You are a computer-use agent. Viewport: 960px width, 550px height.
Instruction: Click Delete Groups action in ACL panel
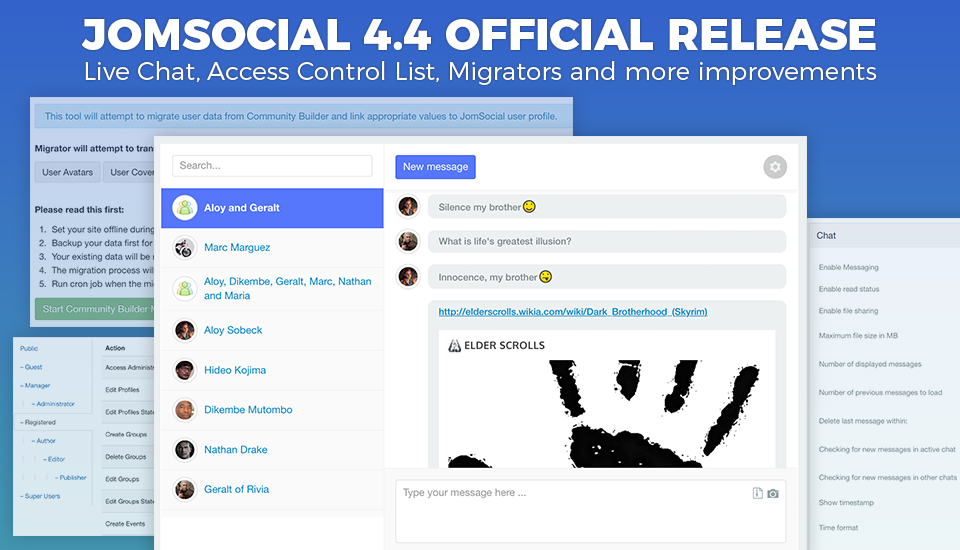pyautogui.click(x=126, y=457)
